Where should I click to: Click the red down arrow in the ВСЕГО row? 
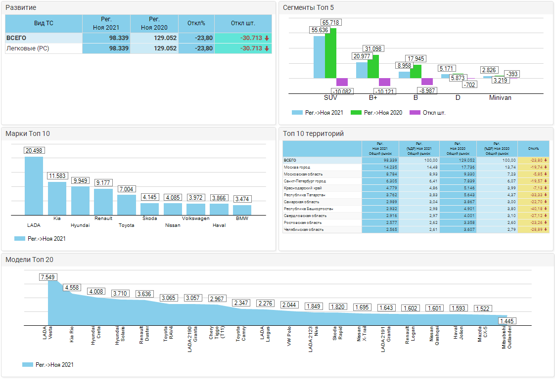(267, 38)
